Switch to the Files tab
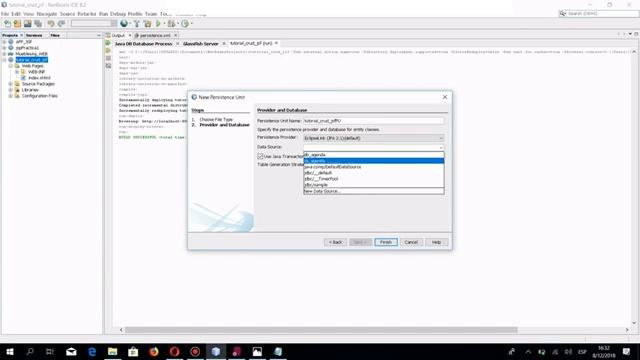Image resolution: width=640 pixels, height=360 pixels. pyautogui.click(x=55, y=36)
